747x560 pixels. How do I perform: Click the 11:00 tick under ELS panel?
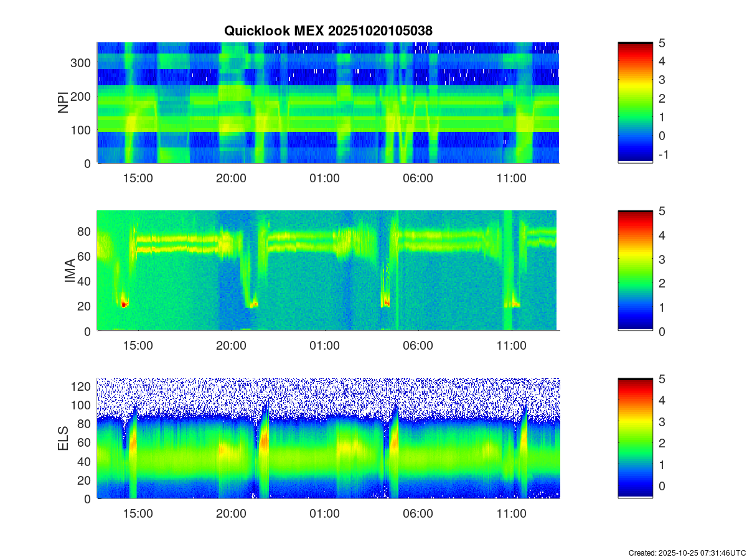511,514
